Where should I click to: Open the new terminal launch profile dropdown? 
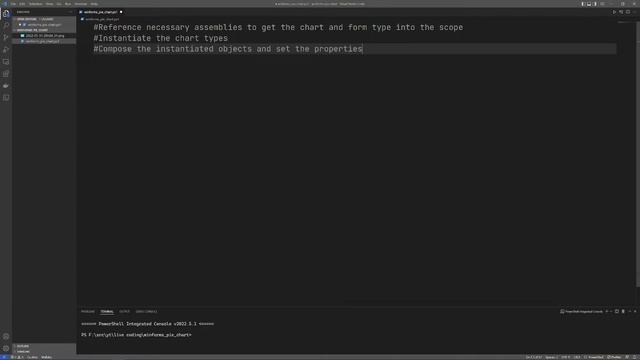point(611,311)
